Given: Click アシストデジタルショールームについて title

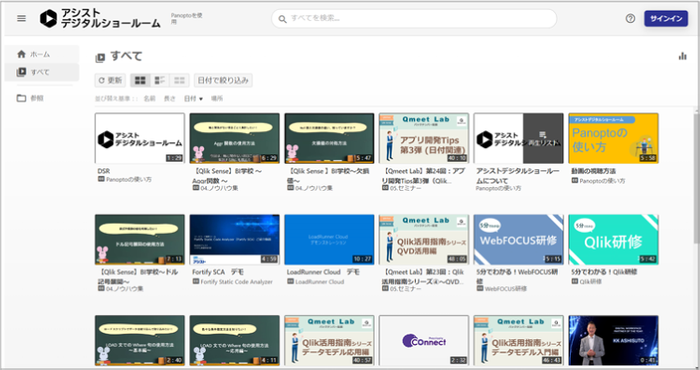Looking at the screenshot, I should pos(517,176).
